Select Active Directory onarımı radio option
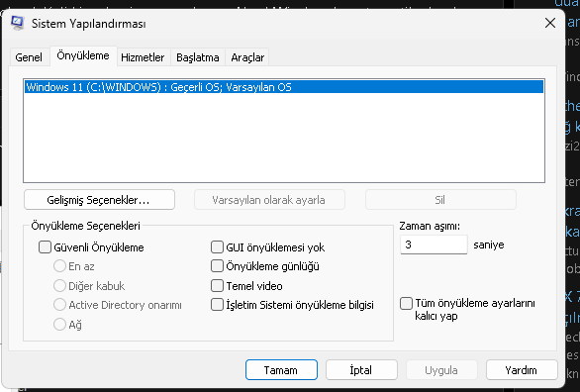 [x=59, y=305]
